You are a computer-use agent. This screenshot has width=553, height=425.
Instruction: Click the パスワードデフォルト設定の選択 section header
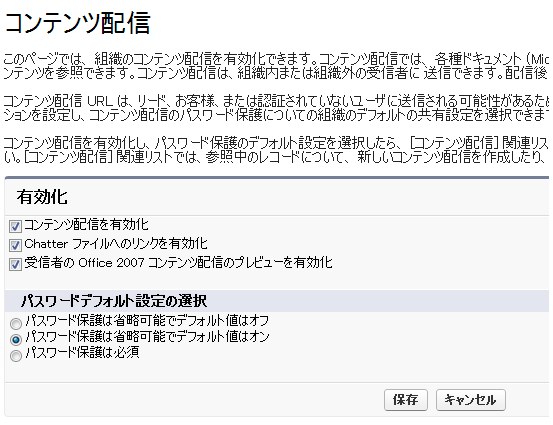click(x=114, y=301)
